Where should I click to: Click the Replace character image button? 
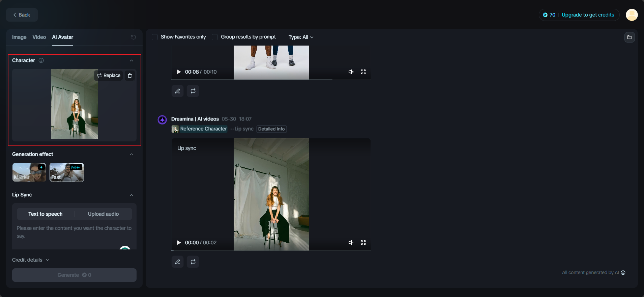(109, 76)
